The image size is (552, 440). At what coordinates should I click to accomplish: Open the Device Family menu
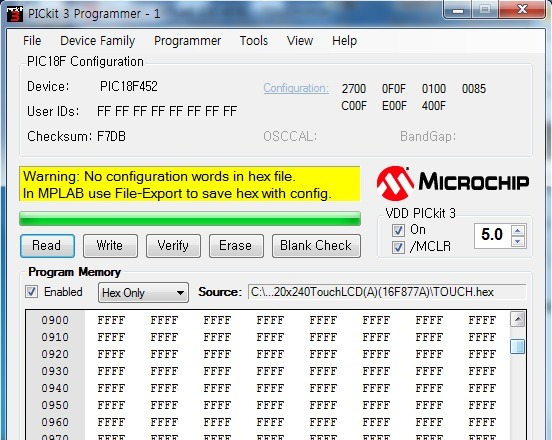98,41
